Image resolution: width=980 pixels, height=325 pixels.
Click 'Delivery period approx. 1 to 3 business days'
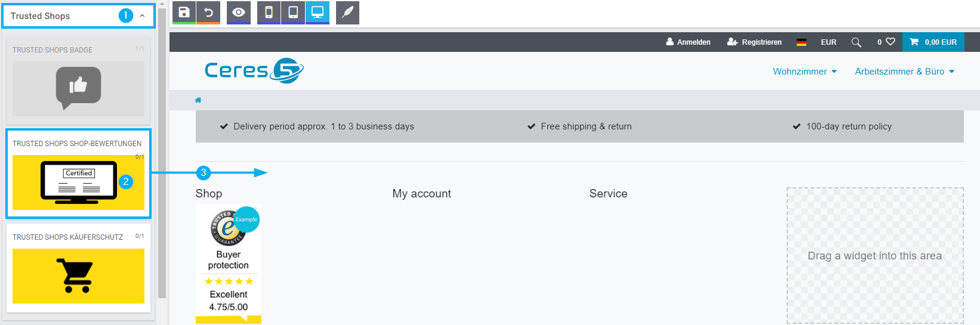click(323, 126)
